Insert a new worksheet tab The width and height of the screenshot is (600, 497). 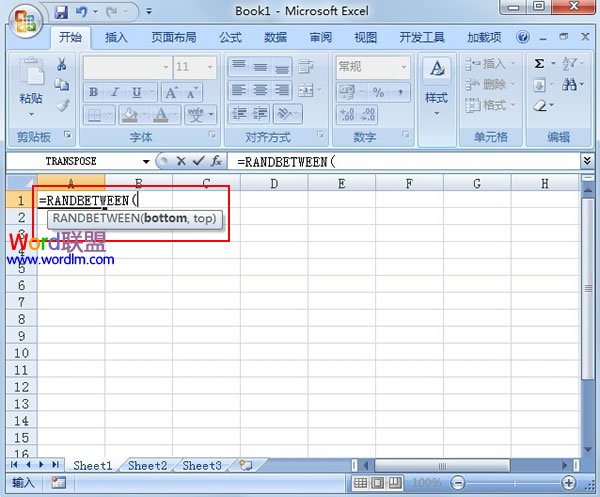(x=245, y=465)
